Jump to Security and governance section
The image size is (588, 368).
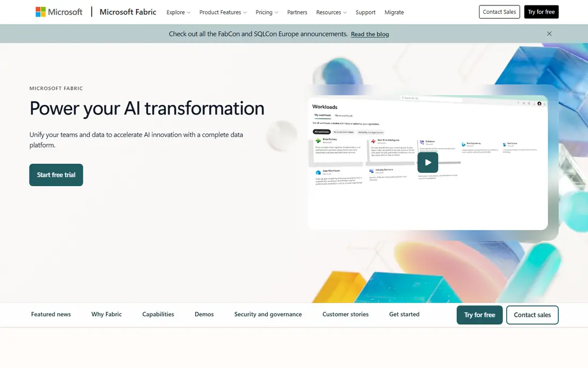268,315
